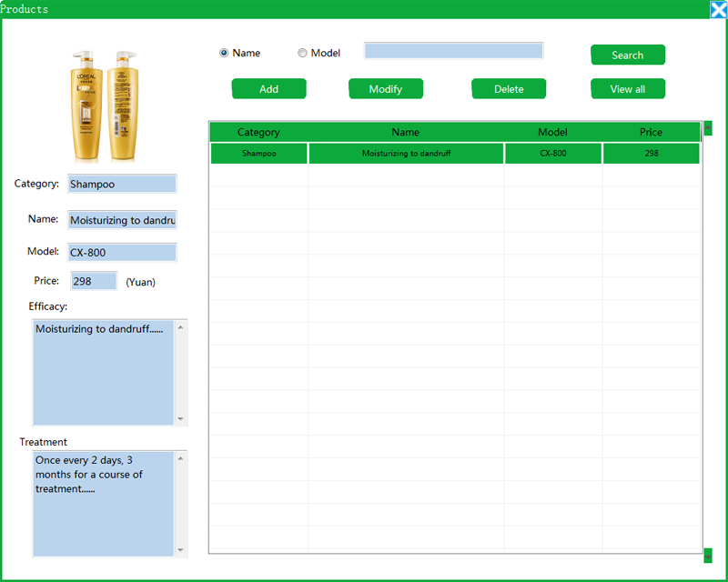
Task: Select the Name radio button
Action: coord(224,53)
